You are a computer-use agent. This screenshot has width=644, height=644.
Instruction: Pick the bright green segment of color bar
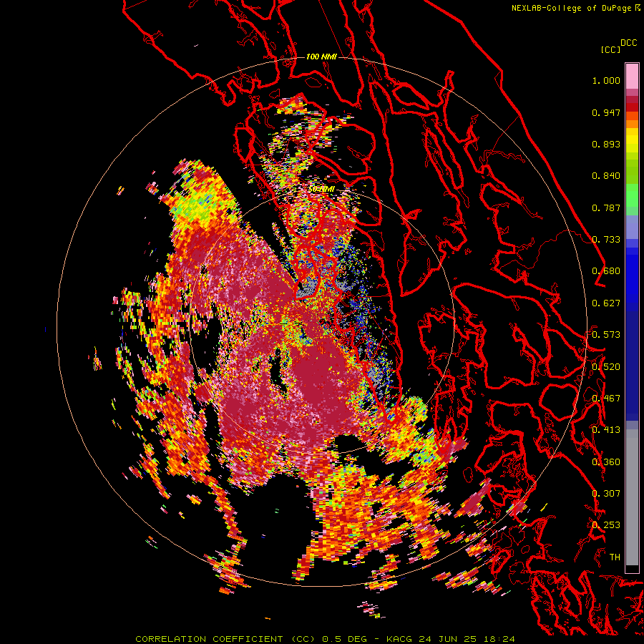coord(632,195)
